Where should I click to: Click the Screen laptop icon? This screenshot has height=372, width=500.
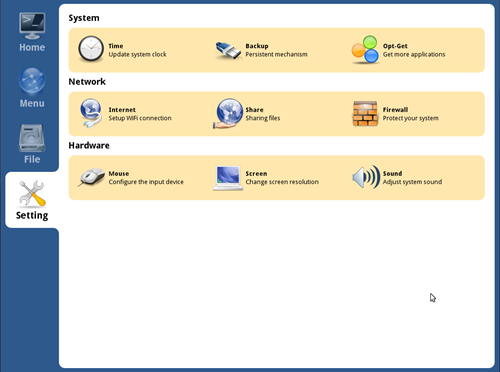(x=228, y=178)
